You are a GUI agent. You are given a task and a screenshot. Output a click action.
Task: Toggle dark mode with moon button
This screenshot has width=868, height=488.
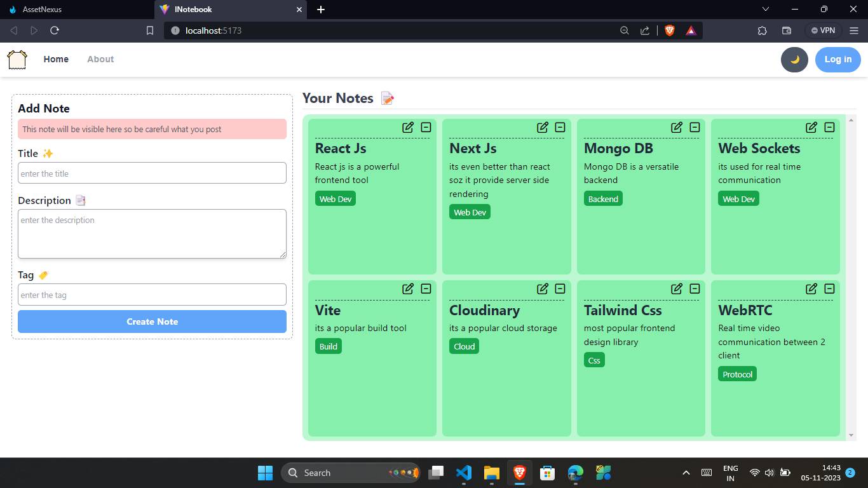[794, 60]
